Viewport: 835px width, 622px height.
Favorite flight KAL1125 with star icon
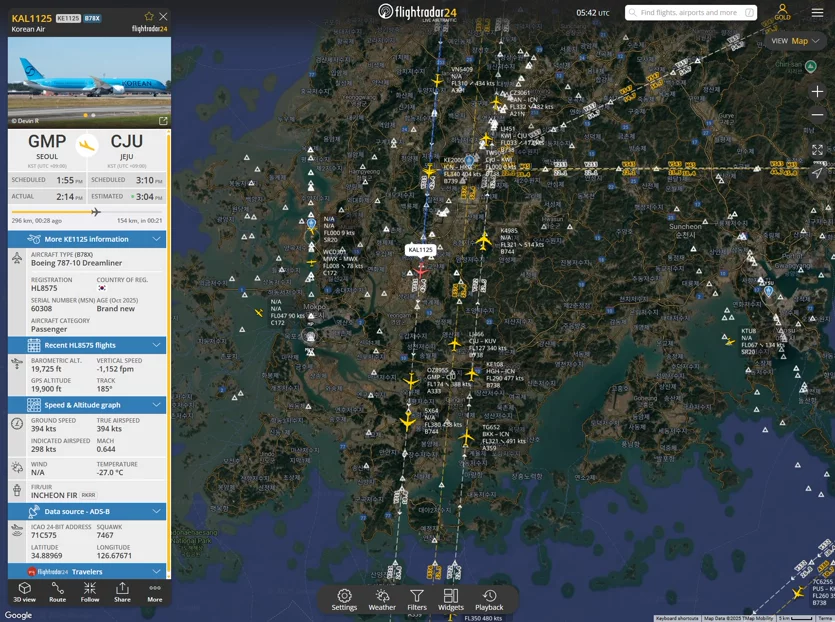[x=149, y=17]
